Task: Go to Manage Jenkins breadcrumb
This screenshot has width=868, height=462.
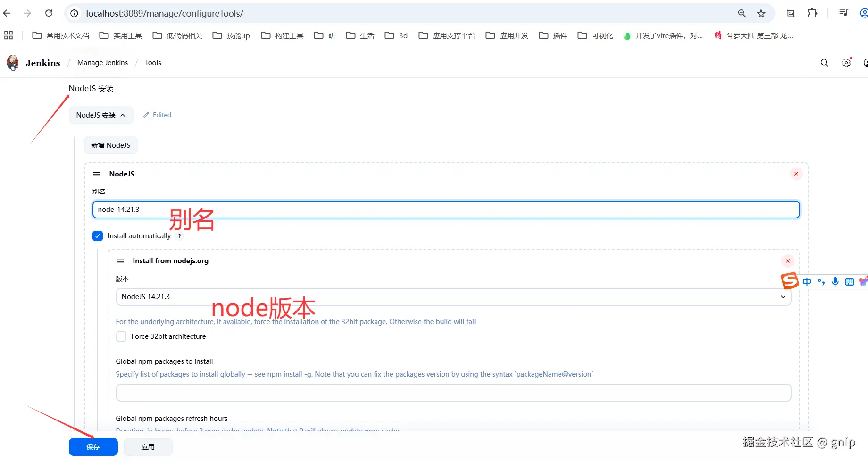Action: click(x=102, y=63)
